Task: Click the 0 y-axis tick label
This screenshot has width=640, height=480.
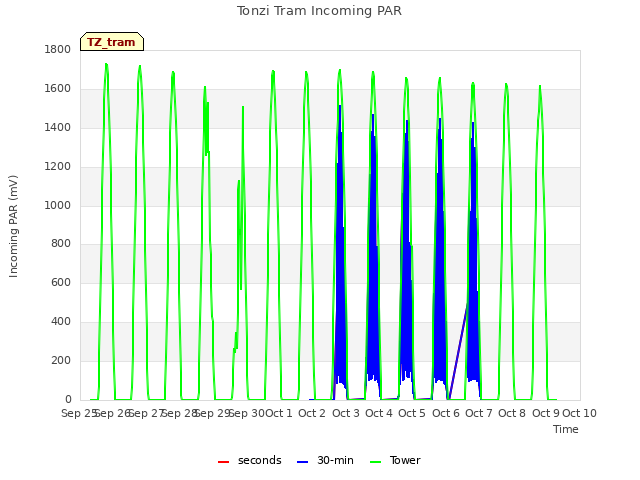Action: click(68, 399)
